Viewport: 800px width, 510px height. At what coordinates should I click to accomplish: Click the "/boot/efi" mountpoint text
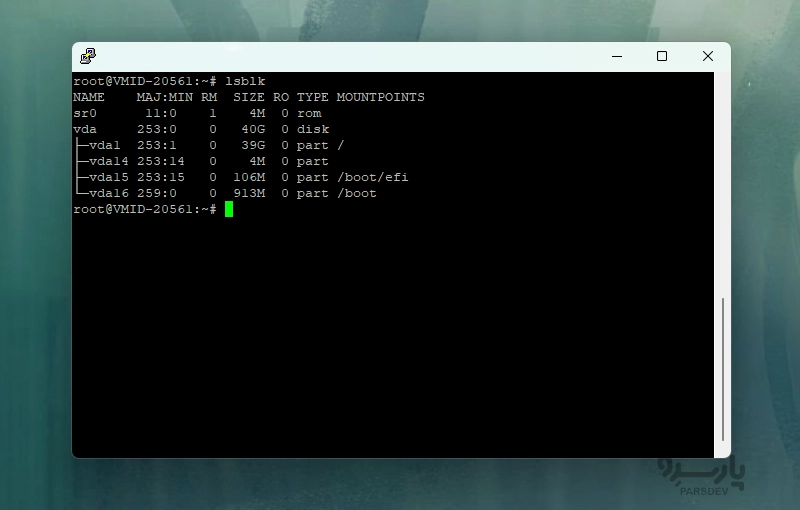pyautogui.click(x=373, y=177)
